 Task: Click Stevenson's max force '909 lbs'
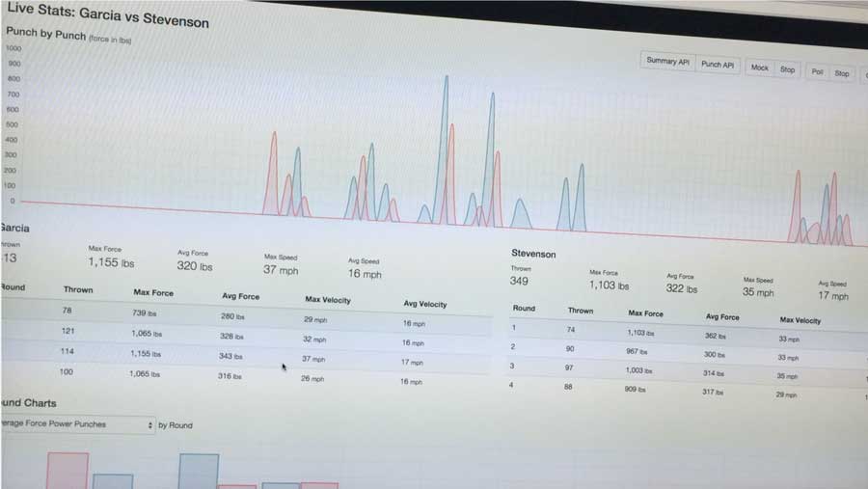[x=635, y=390]
